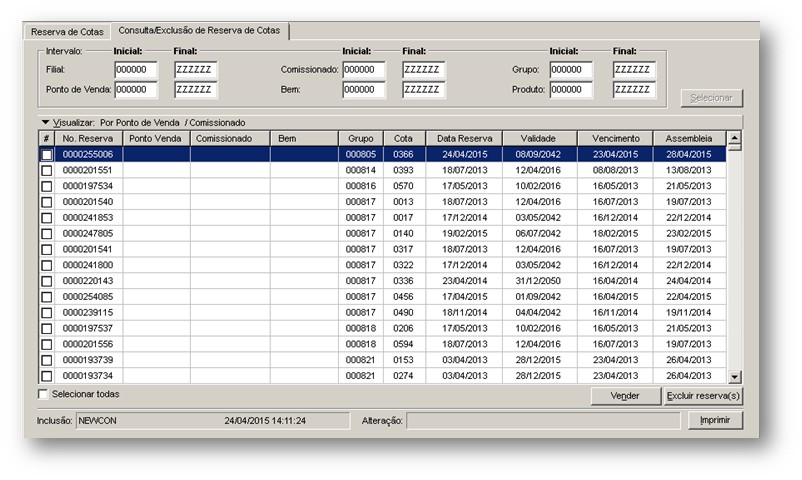
Task: Click the Imprimir button
Action: point(715,420)
